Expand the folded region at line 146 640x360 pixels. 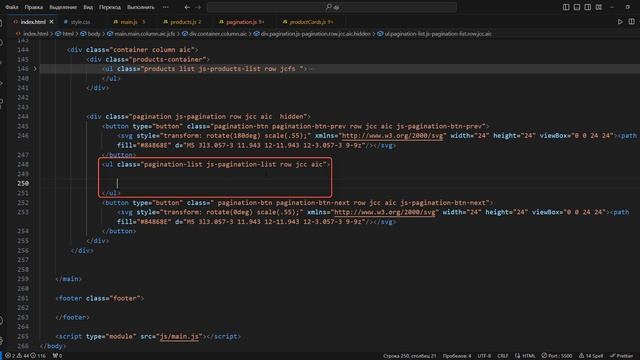[35, 69]
